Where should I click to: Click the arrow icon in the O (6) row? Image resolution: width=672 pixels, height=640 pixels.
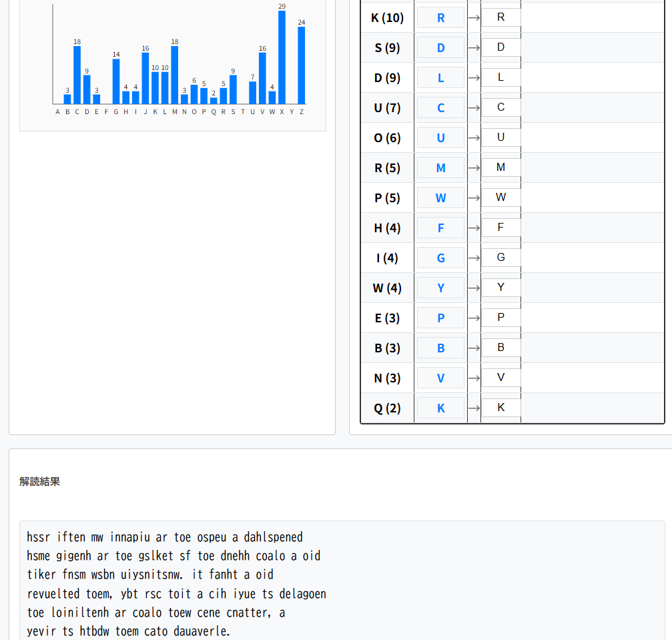pyautogui.click(x=474, y=138)
